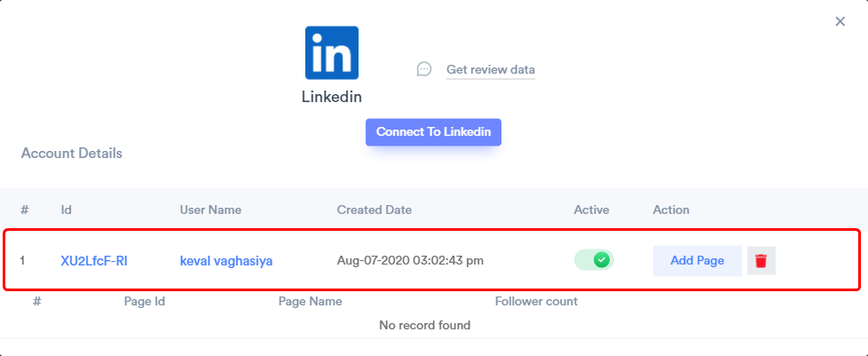Select the User Name column header
Image resolution: width=868 pixels, height=356 pixels.
click(210, 210)
